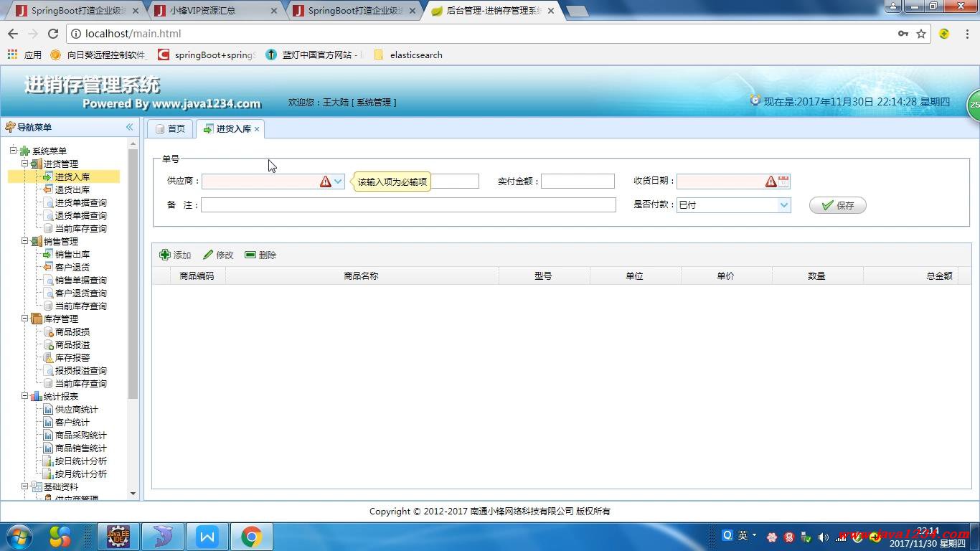This screenshot has width=980, height=551.
Task: Switch to the 首页 tab
Action: [x=170, y=129]
